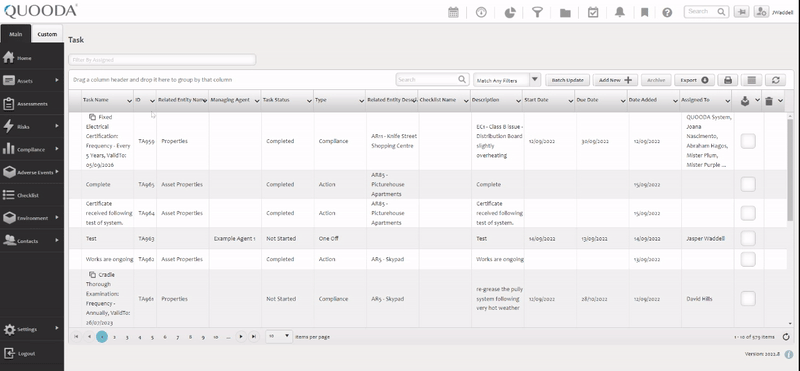This screenshot has width=800, height=371.
Task: Open the user profile icon beside JWaddell
Action: pos(761,12)
